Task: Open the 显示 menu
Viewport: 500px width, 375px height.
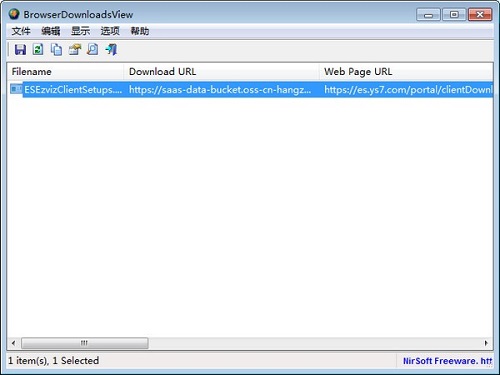Action: coord(80,31)
